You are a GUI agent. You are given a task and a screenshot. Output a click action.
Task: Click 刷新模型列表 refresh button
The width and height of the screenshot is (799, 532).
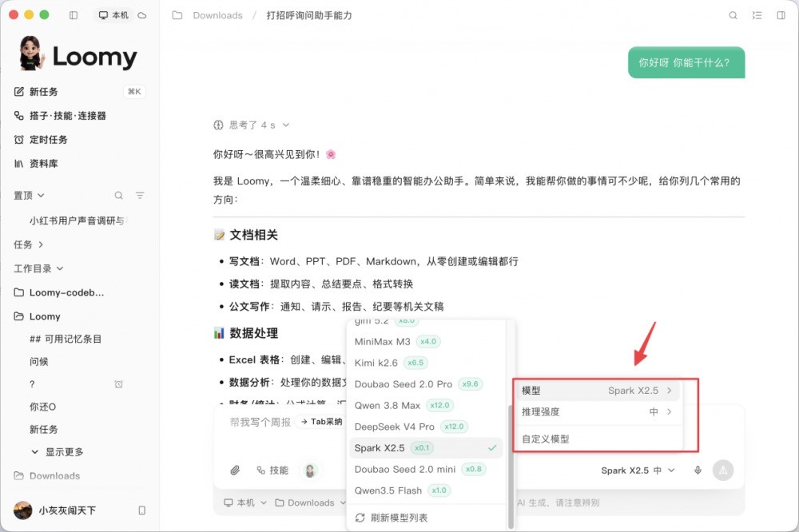pyautogui.click(x=392, y=518)
